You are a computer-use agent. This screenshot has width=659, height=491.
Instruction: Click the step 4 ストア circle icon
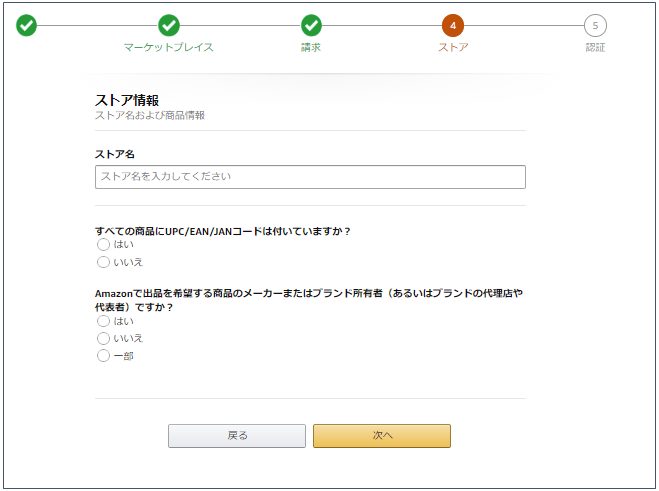tap(453, 25)
